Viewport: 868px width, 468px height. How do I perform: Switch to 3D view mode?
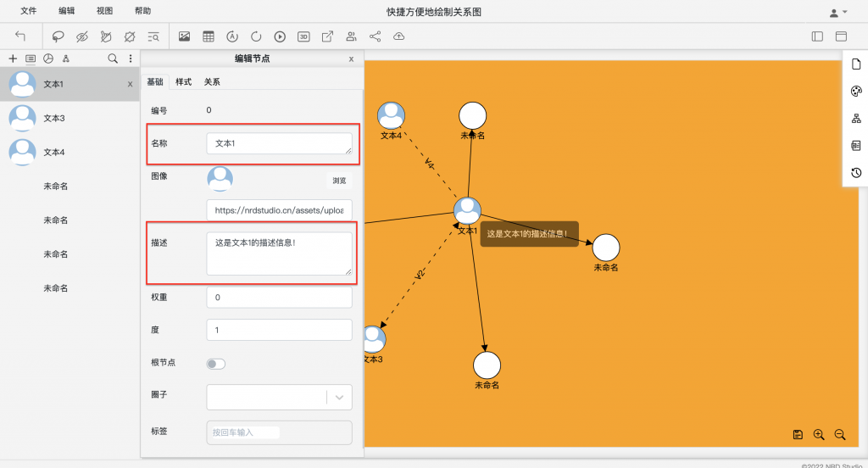tap(303, 36)
